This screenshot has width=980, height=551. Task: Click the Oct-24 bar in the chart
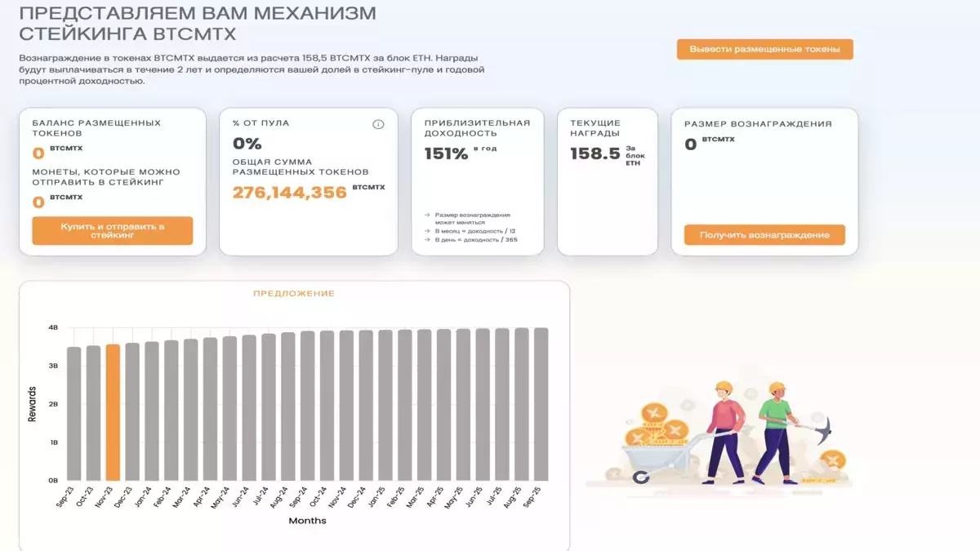(x=327, y=406)
